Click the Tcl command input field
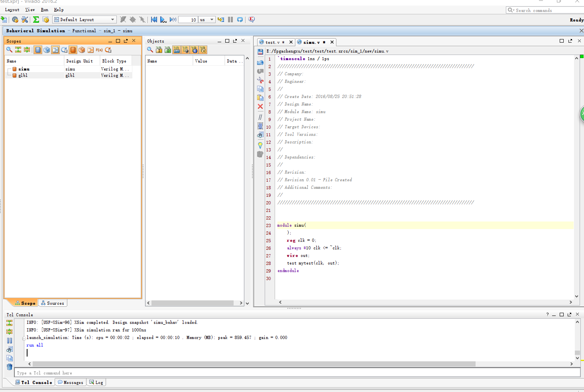 pyautogui.click(x=297, y=373)
